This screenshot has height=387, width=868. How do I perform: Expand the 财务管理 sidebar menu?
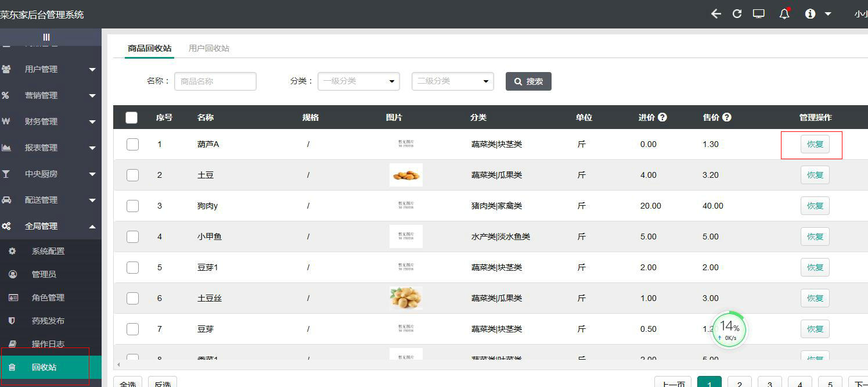click(49, 121)
